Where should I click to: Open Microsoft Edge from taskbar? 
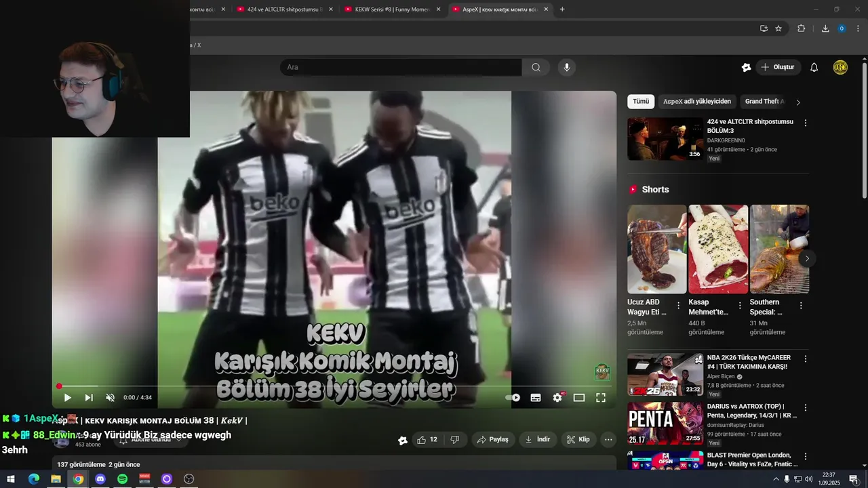(34, 479)
